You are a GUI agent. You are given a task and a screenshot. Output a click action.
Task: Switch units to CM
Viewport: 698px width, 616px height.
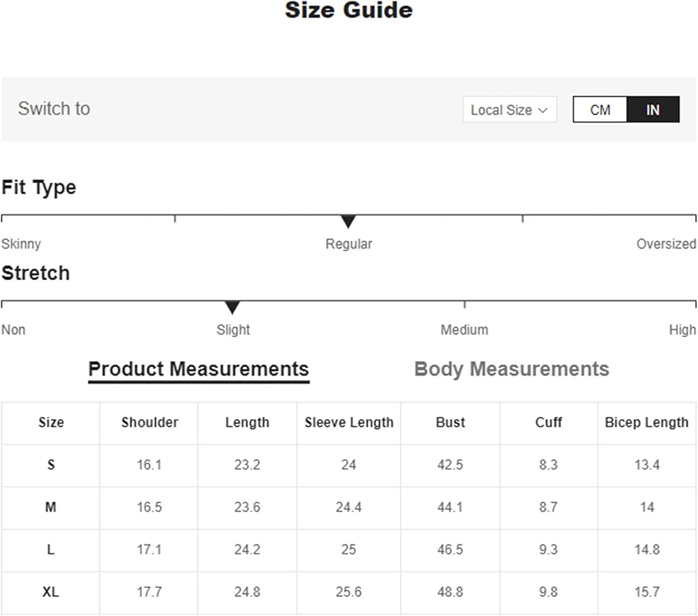(x=600, y=110)
